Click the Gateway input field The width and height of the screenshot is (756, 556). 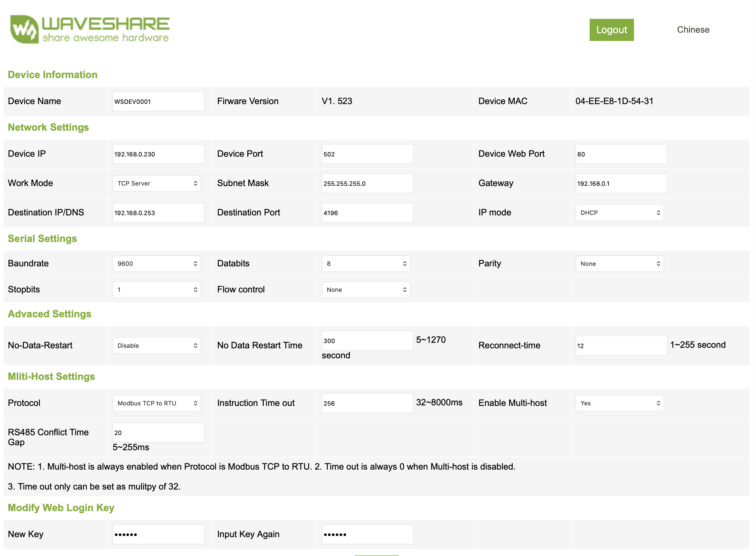[x=621, y=183]
